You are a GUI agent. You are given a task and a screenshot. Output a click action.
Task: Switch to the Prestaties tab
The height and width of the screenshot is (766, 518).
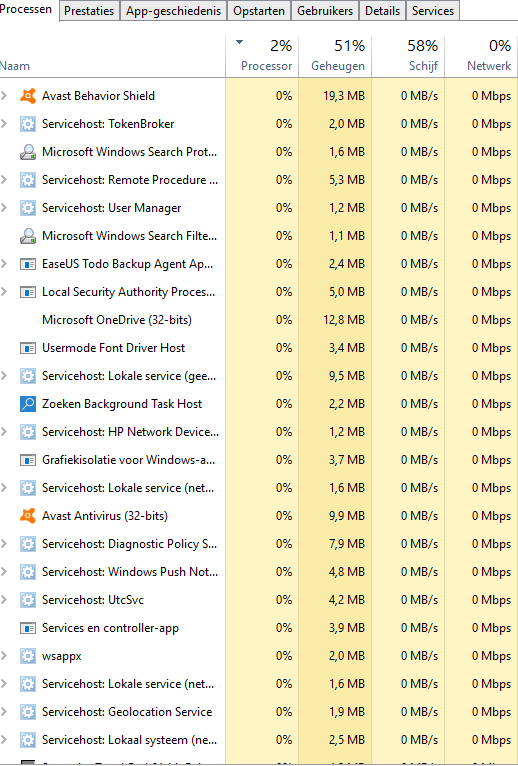(89, 11)
